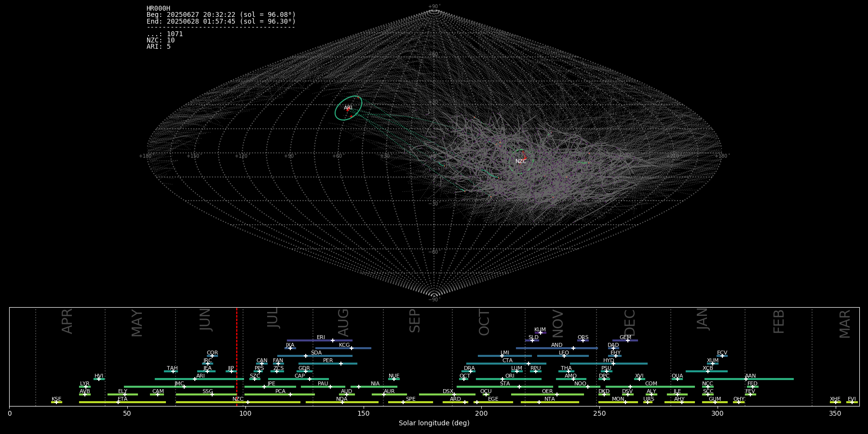Screen dimensions: 868x434
Task: Click the +90° label atop the sky map
Action: point(434,6)
